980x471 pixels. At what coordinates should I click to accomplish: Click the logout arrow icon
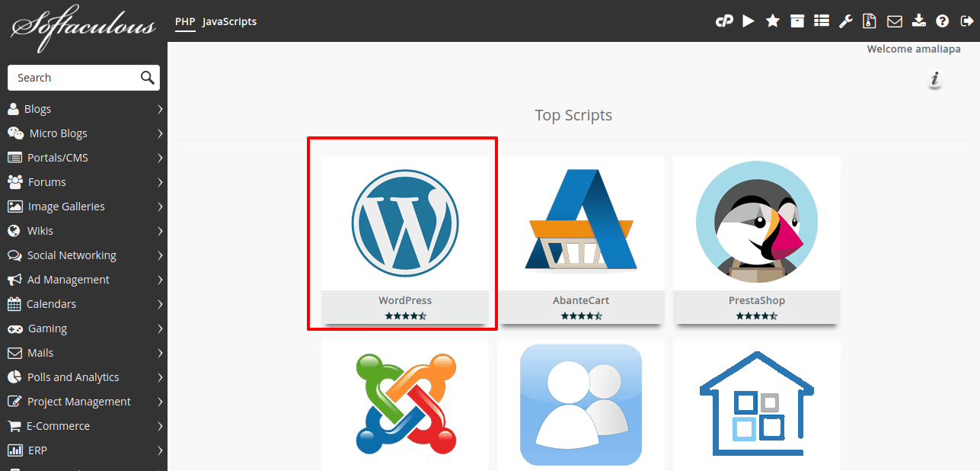(x=967, y=21)
